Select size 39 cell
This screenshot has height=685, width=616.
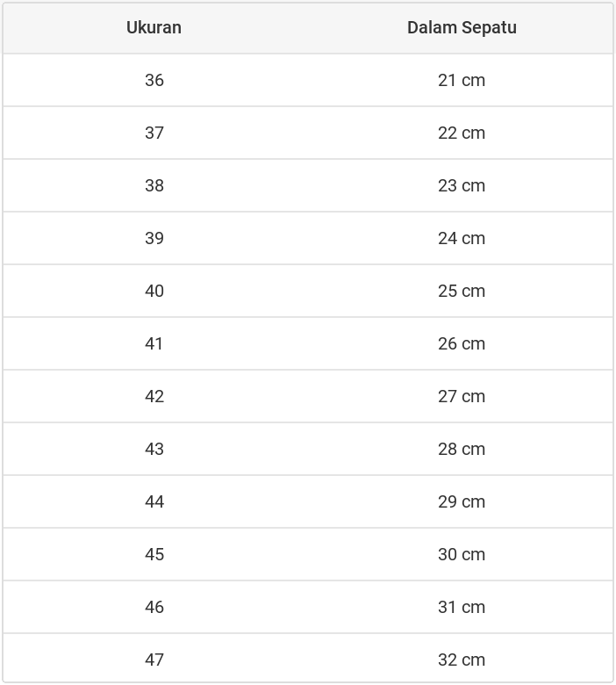154,238
